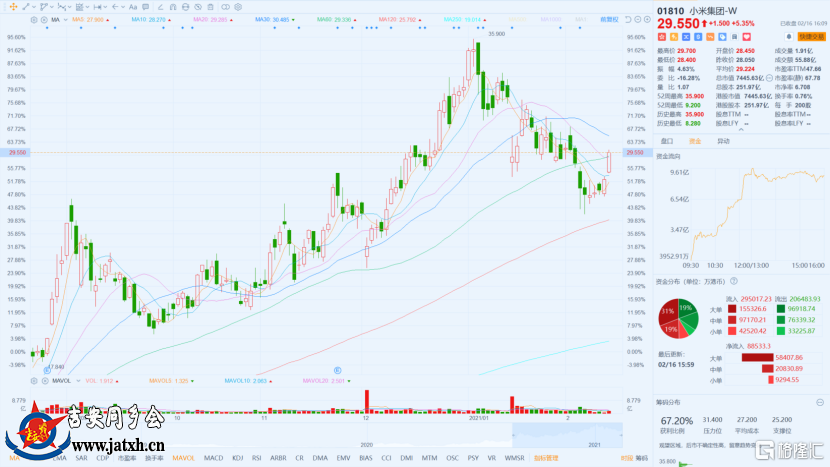Zoom out chart with minus icon

[x=638, y=20]
